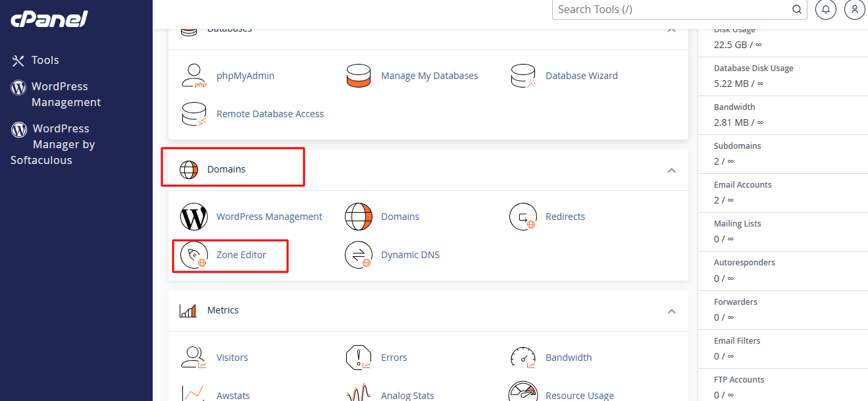Viewport: 868px width, 401px height.
Task: Click the "Email Accounts" statistics label
Action: point(743,185)
